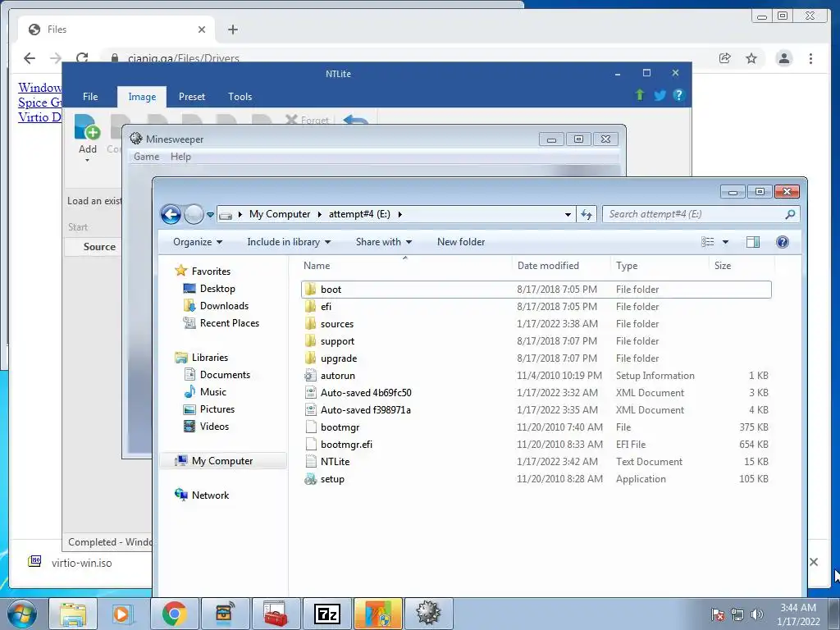Open the Minesweeper Game menu
Screen dimensions: 840x630
[x=146, y=157]
